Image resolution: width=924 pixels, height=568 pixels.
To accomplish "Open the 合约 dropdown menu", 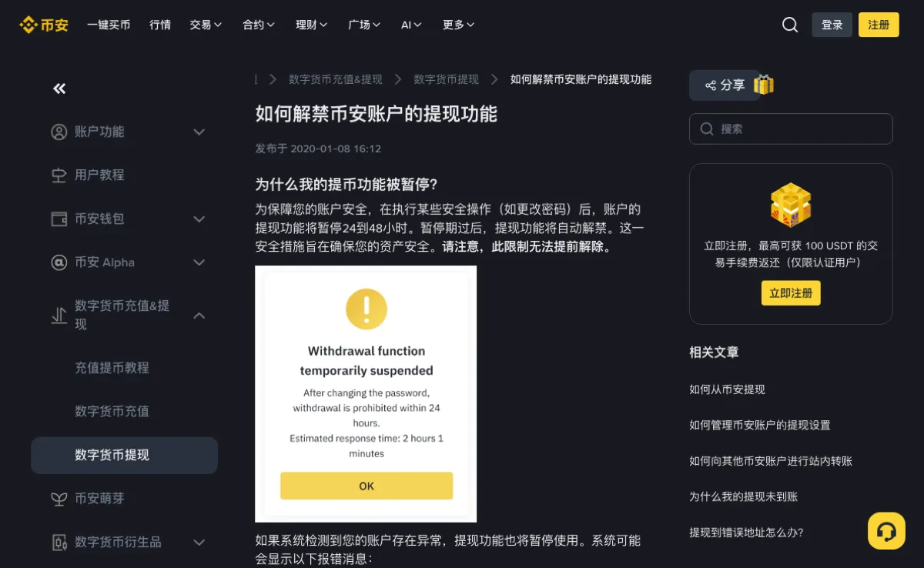I will [259, 25].
